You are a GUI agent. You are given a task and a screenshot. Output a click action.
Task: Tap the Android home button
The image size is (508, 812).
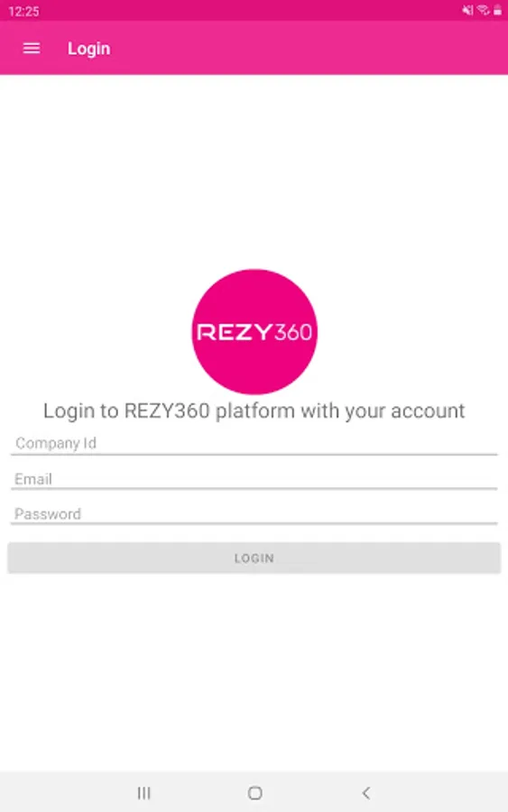(254, 793)
